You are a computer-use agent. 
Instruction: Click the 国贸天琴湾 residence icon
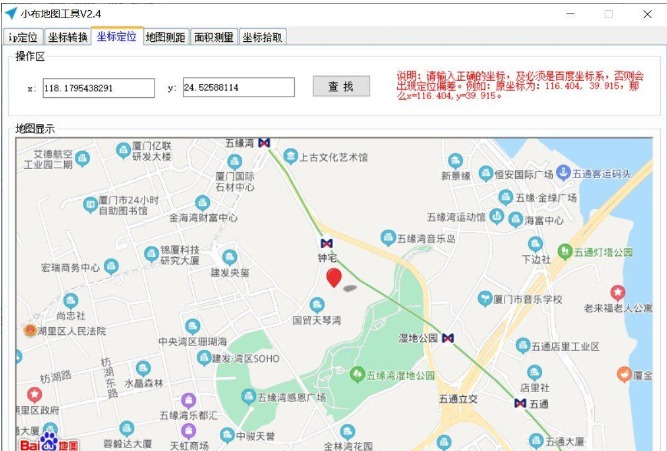click(x=317, y=305)
